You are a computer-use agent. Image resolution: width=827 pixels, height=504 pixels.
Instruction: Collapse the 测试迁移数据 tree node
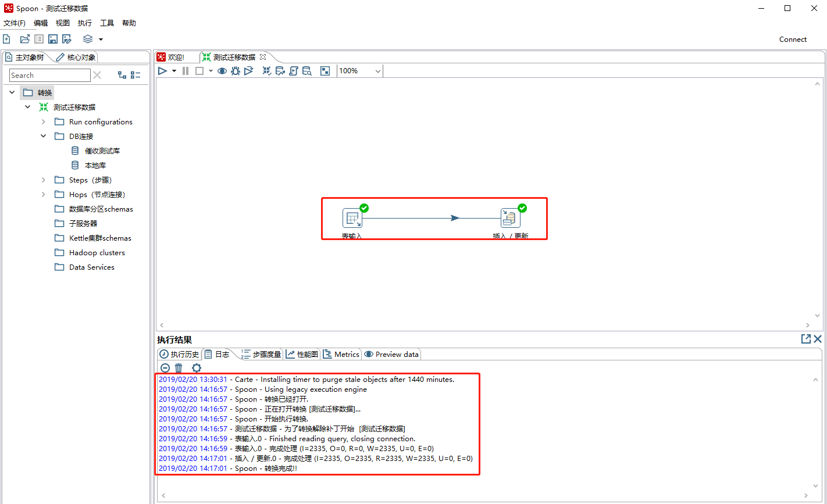27,107
